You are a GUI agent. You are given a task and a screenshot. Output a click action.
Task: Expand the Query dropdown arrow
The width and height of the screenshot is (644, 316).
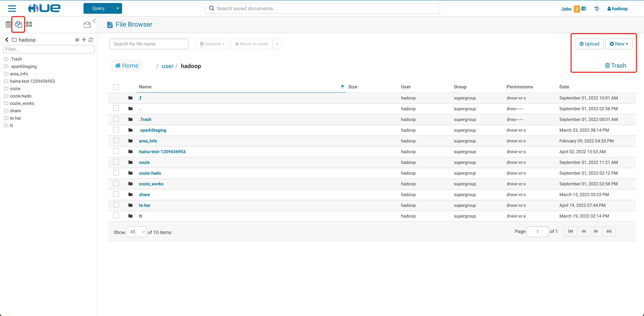(x=118, y=9)
